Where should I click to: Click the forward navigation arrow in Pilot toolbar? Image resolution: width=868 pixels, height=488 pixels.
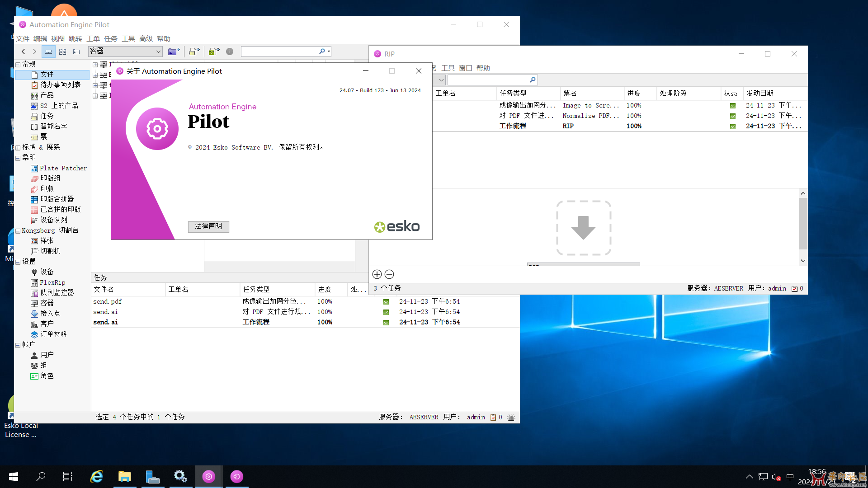34,52
